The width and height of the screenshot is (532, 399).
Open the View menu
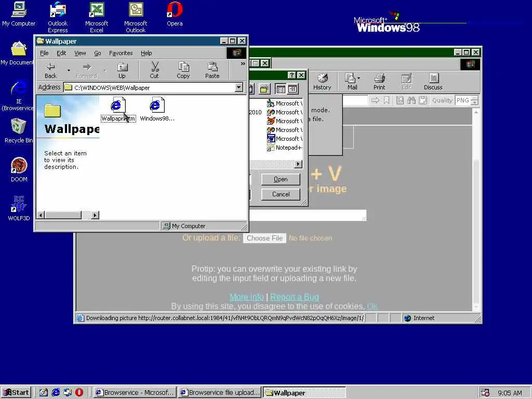point(80,53)
